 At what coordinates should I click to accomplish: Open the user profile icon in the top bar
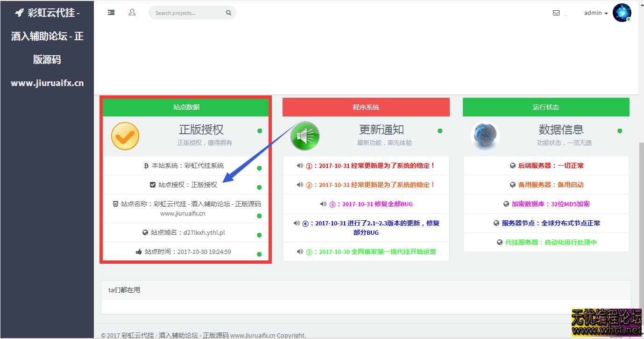[132, 13]
